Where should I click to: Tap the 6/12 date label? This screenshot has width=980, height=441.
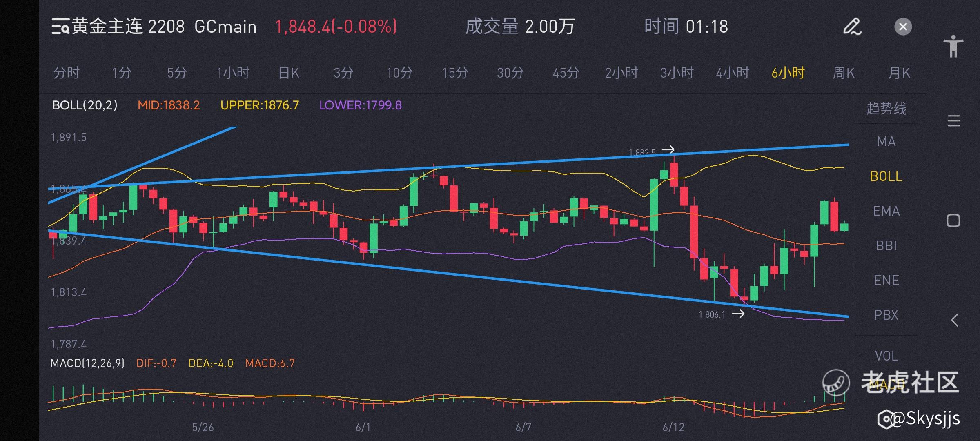coord(673,428)
